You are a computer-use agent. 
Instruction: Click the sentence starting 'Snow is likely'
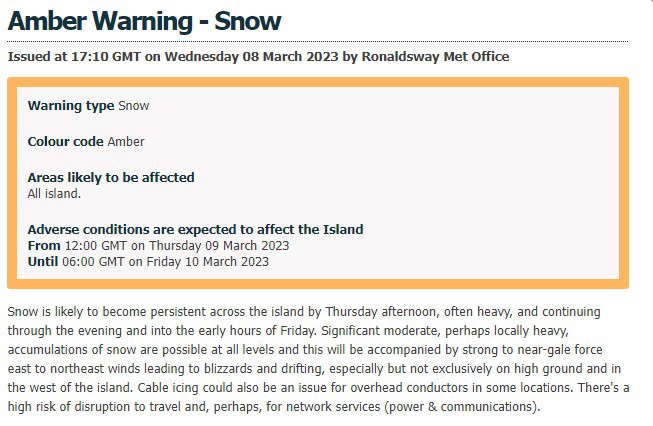pos(304,321)
